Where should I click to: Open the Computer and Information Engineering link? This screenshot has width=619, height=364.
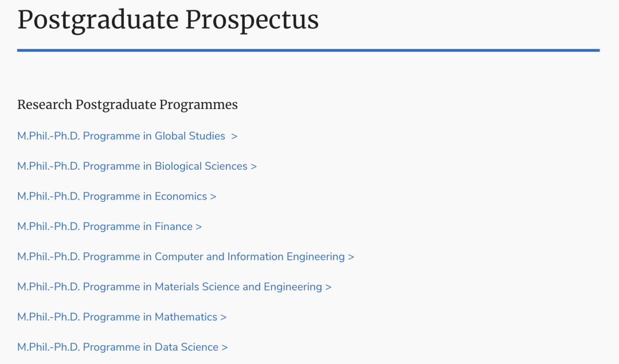coord(186,257)
